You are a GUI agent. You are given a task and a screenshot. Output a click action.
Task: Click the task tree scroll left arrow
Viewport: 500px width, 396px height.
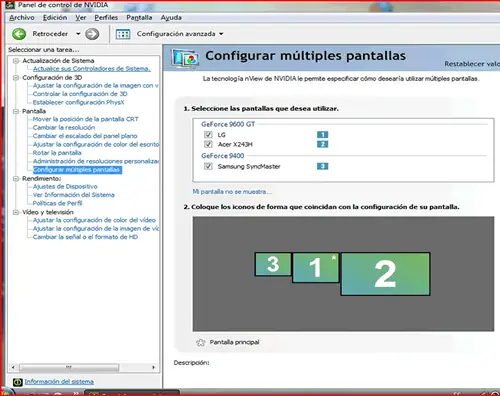pyautogui.click(x=13, y=367)
